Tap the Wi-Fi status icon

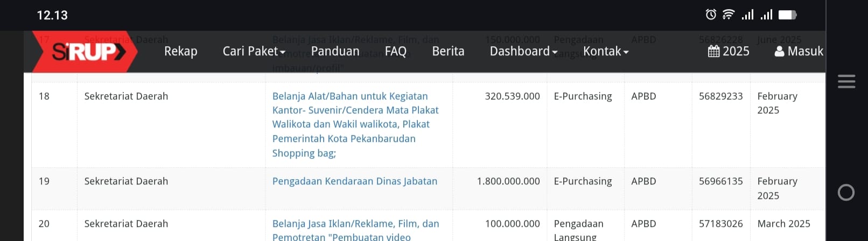(729, 15)
